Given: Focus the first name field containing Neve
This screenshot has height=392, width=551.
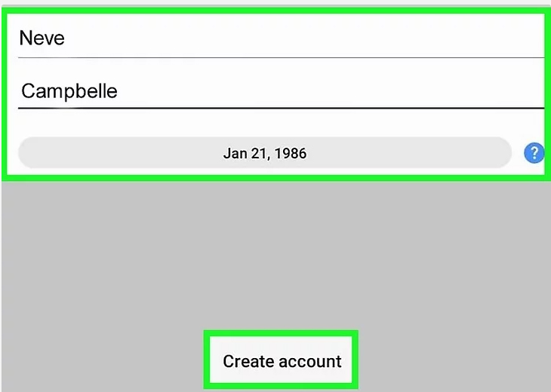Looking at the screenshot, I should (x=281, y=38).
